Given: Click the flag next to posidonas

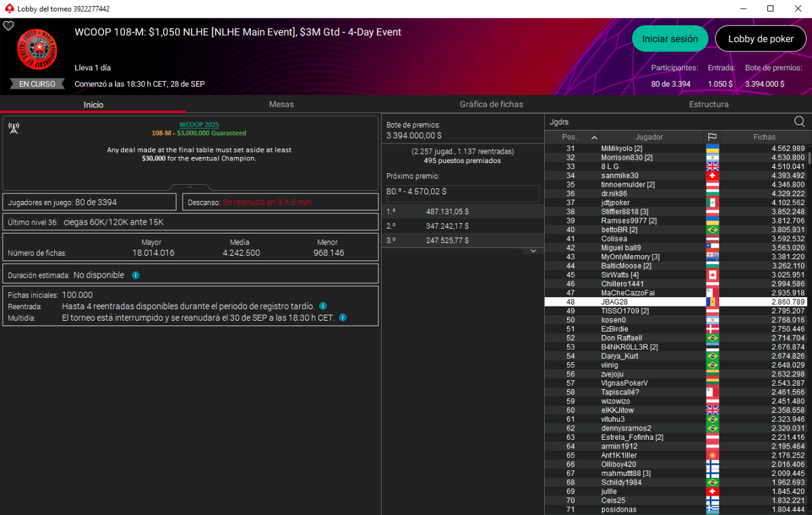Looking at the screenshot, I should point(712,509).
